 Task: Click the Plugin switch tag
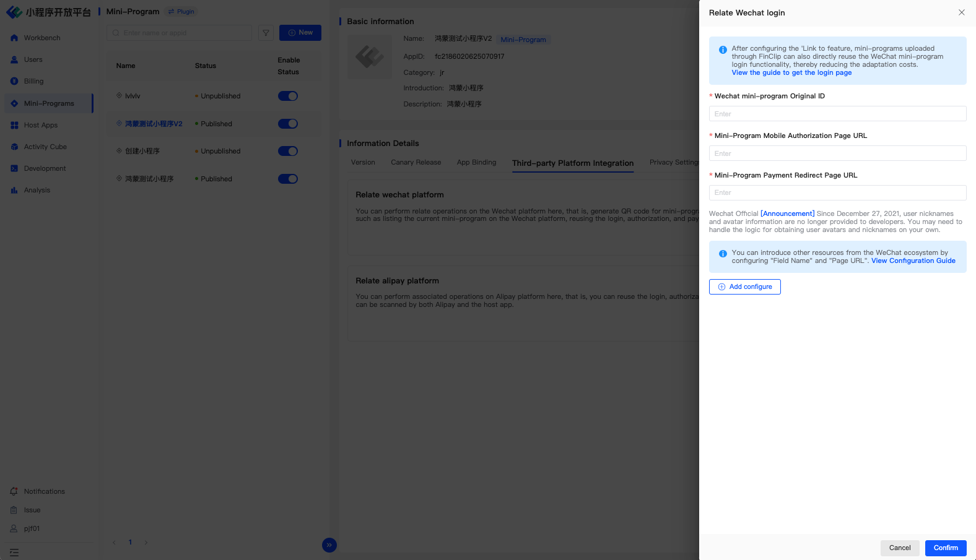tap(181, 12)
